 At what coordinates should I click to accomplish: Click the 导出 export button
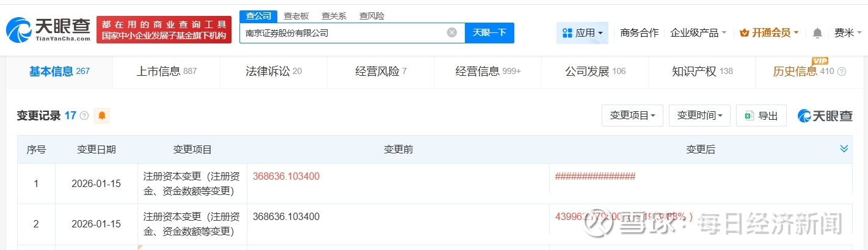tap(761, 116)
